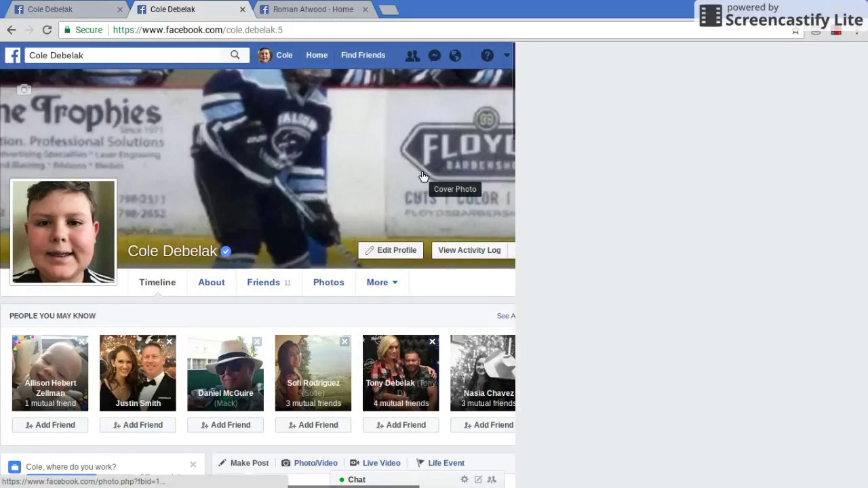Open a new browser tab

389,9
